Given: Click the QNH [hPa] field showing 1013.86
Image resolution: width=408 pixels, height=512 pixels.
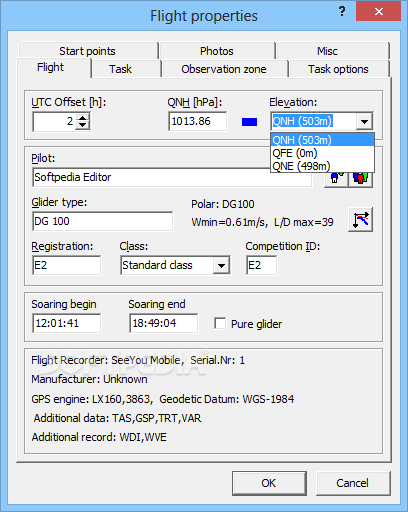Looking at the screenshot, I should click(198, 121).
